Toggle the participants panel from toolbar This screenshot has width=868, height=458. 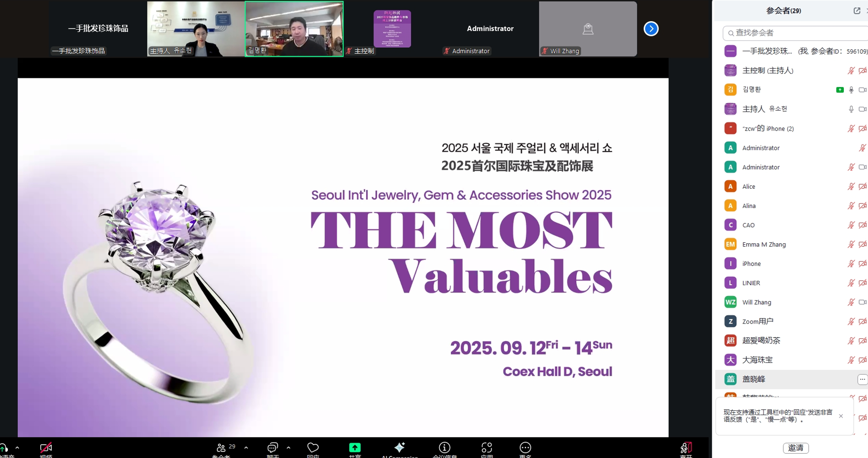point(221,448)
